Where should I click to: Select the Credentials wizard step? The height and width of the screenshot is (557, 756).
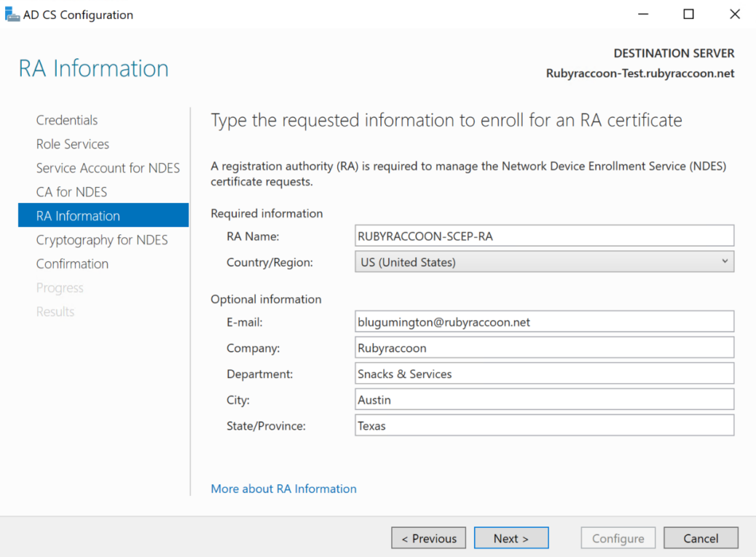coord(67,119)
